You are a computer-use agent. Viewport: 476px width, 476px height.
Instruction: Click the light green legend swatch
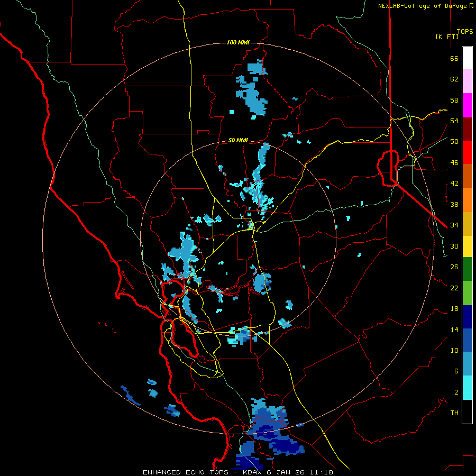(x=467, y=293)
